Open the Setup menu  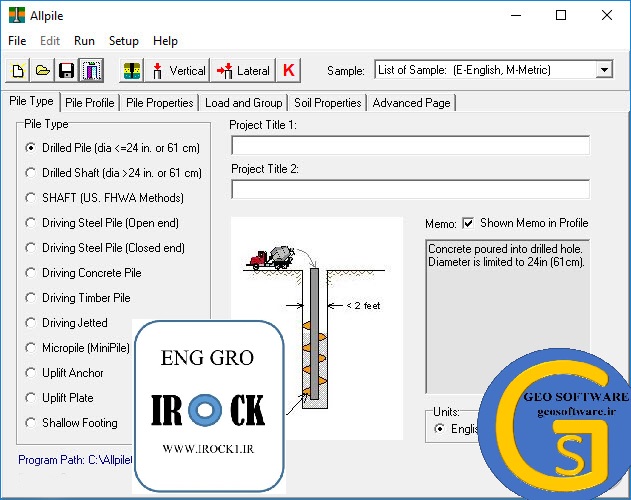coord(124,41)
